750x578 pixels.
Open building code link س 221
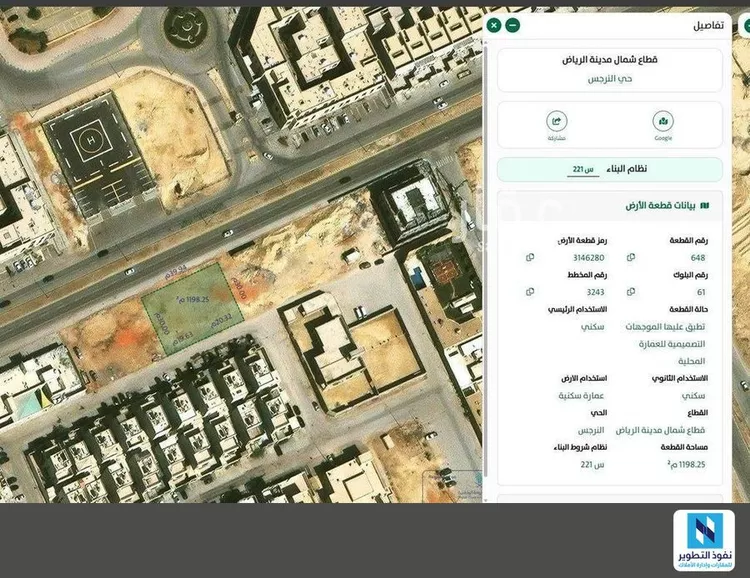click(583, 169)
